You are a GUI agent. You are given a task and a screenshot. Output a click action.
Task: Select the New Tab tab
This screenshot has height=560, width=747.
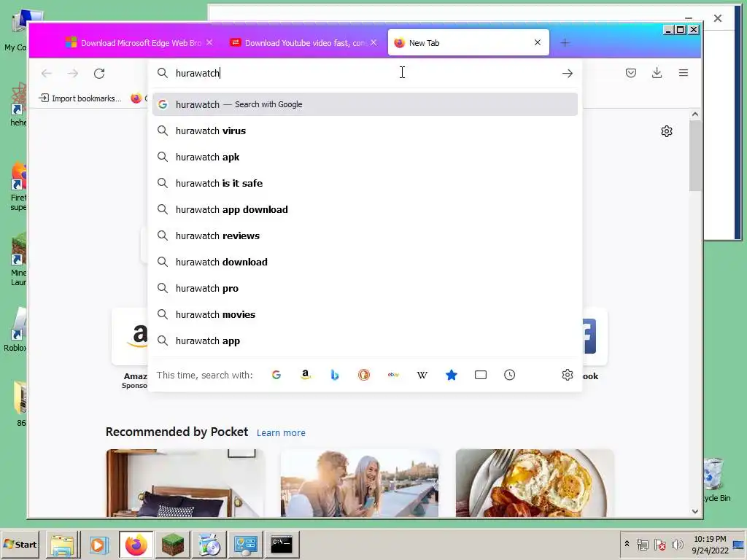(x=468, y=42)
